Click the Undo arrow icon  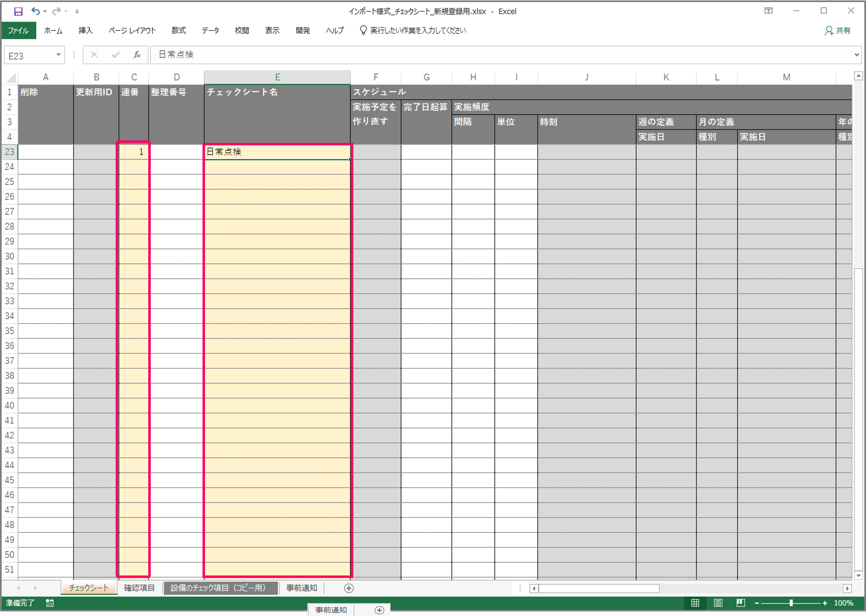pos(35,11)
